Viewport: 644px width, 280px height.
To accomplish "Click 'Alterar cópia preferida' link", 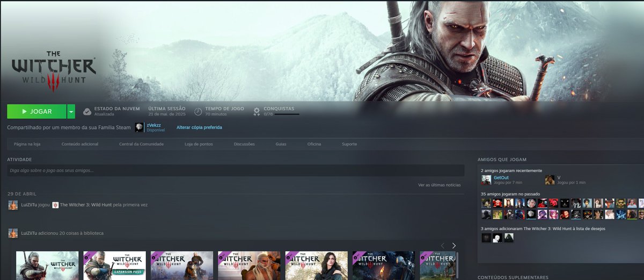I will click(x=199, y=127).
